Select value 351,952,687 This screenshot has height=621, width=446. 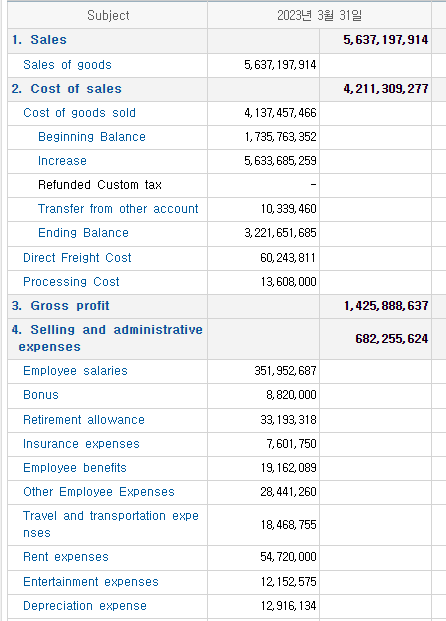pyautogui.click(x=285, y=371)
